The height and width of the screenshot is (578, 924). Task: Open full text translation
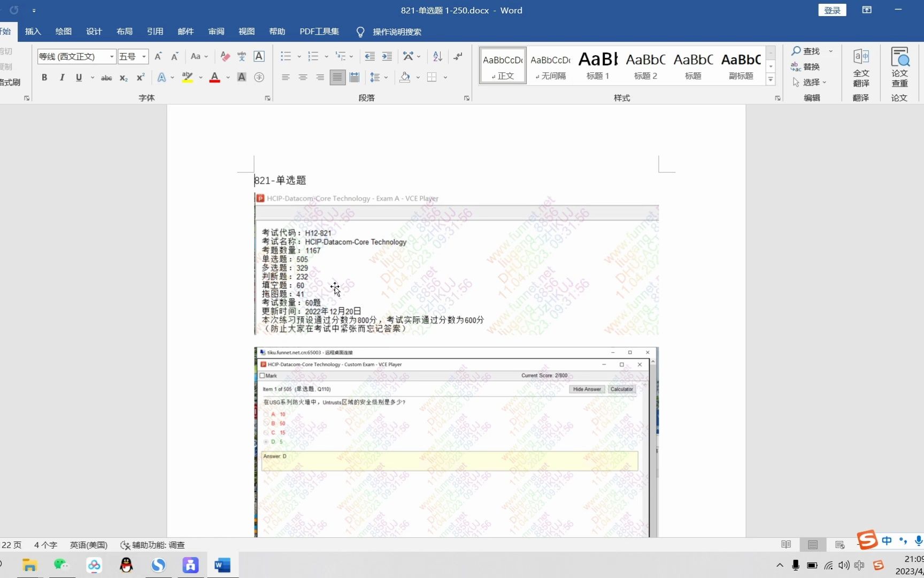[x=861, y=67]
